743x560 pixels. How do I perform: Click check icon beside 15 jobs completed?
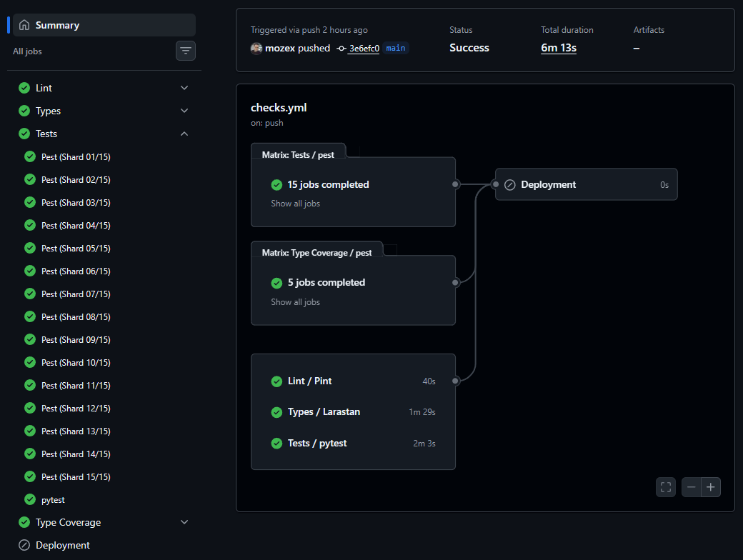(x=276, y=185)
